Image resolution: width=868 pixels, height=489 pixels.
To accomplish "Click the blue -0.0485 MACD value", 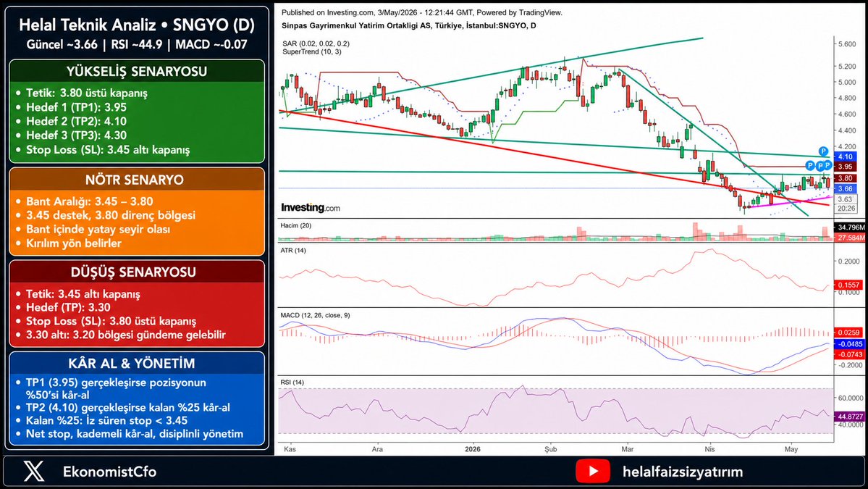I will (x=849, y=344).
